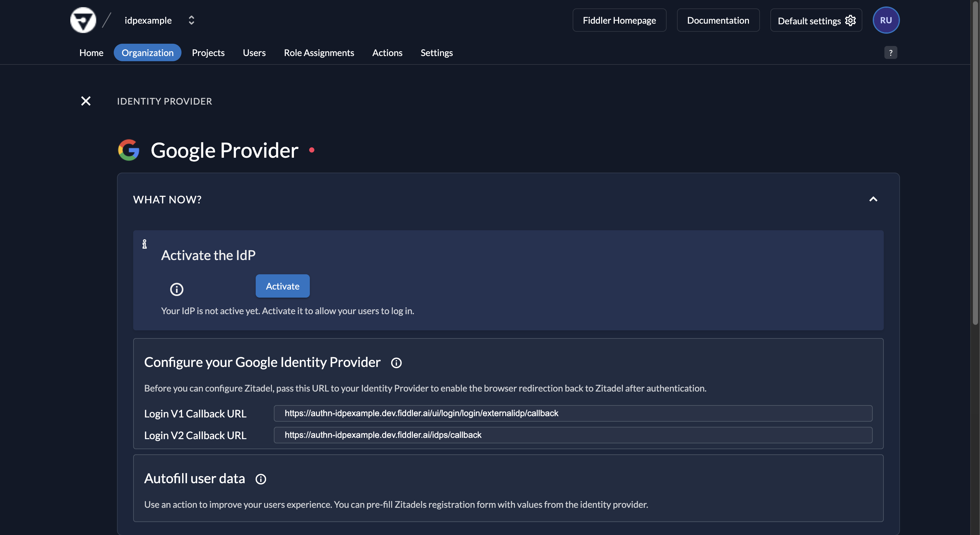Image resolution: width=980 pixels, height=535 pixels.
Task: Click info icon next to Autofill user data
Action: (261, 479)
